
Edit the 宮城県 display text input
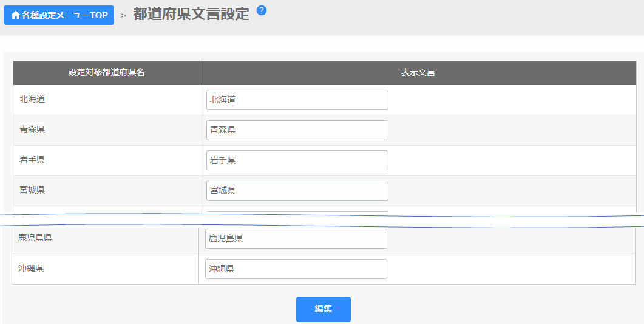pyautogui.click(x=297, y=191)
